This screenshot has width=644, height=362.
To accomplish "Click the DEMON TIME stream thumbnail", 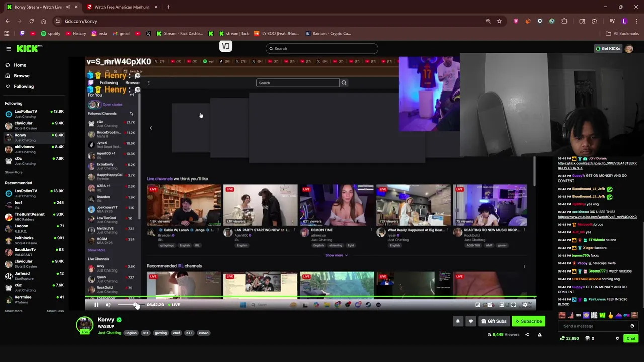I will [337, 205].
